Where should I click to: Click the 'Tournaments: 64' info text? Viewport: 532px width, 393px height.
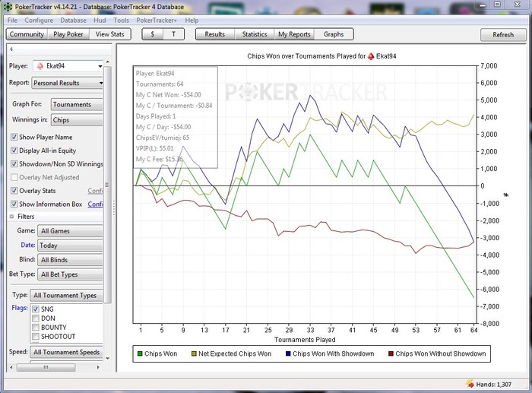click(160, 84)
